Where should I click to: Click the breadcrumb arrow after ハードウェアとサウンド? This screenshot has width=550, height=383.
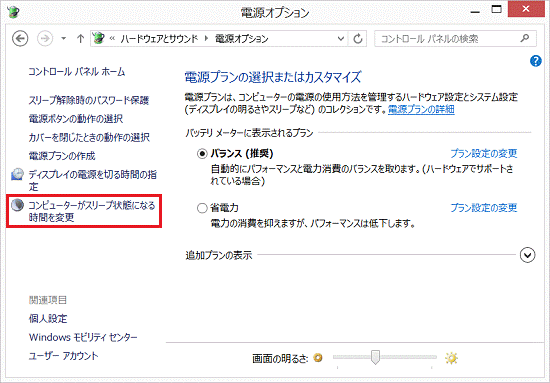[x=206, y=38]
